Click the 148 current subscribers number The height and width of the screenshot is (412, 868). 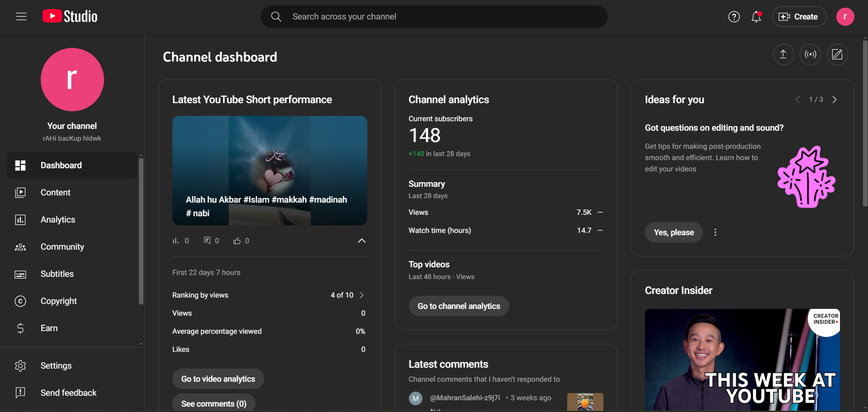(424, 136)
